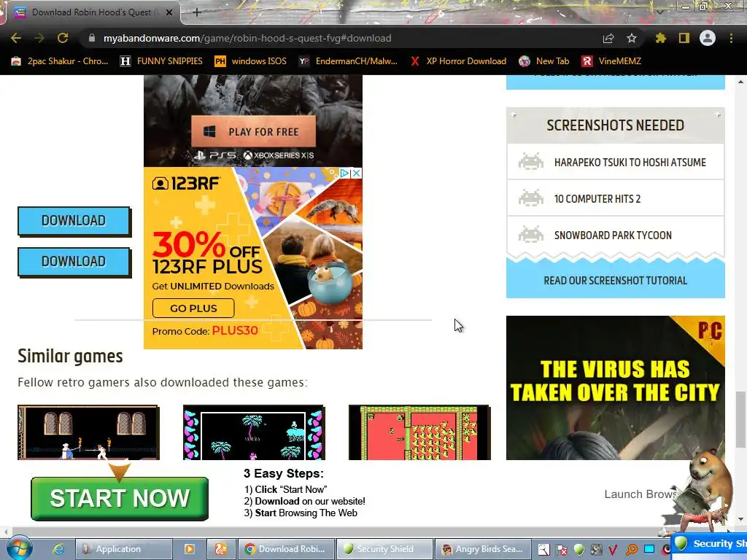
Task: Click the vertical scrollbar thumb
Action: [x=740, y=419]
